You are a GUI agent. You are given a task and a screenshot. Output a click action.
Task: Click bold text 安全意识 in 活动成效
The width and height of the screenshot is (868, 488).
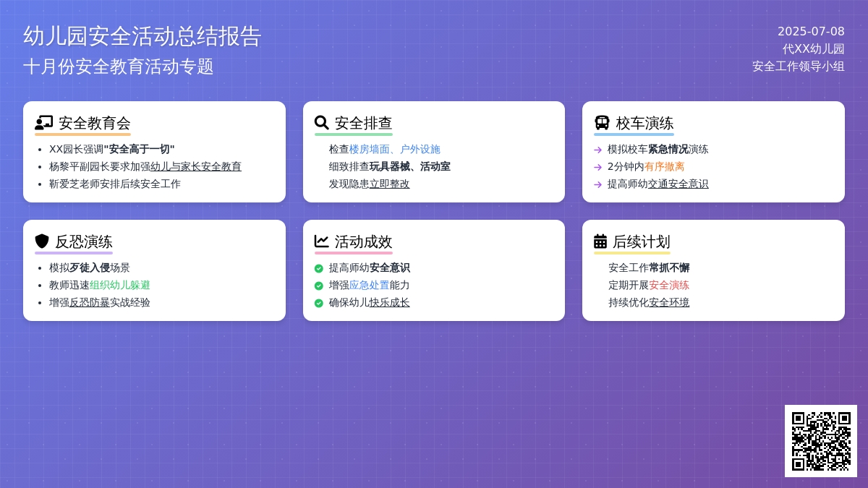pos(390,267)
